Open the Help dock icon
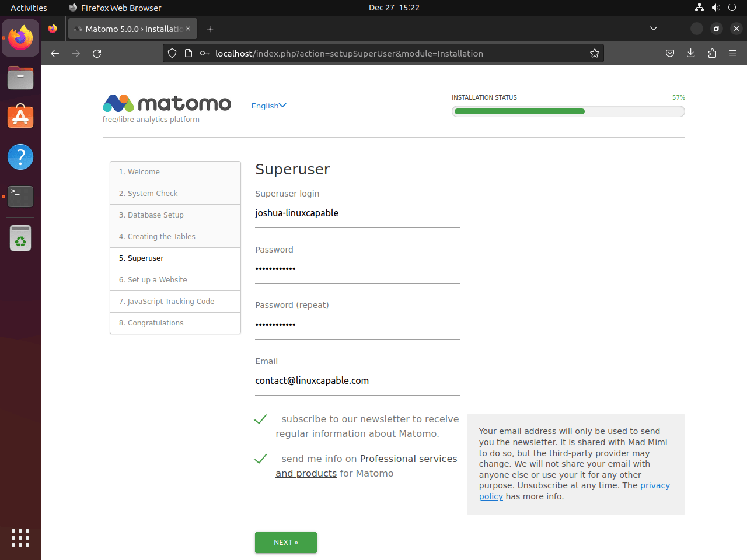This screenshot has height=560, width=747. (x=20, y=157)
